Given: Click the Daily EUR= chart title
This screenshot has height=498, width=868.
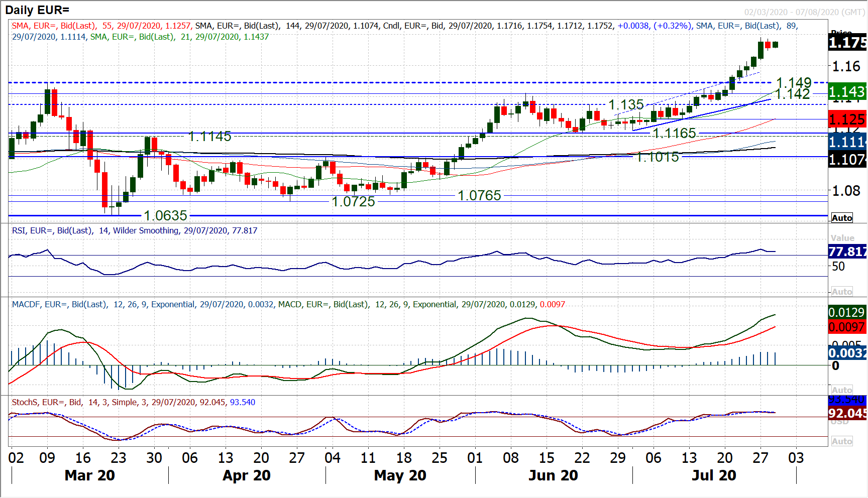Looking at the screenshot, I should click(37, 10).
